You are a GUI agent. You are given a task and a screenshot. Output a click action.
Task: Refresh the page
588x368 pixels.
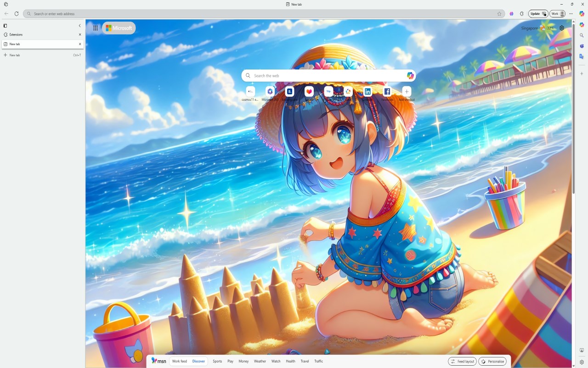click(x=17, y=14)
